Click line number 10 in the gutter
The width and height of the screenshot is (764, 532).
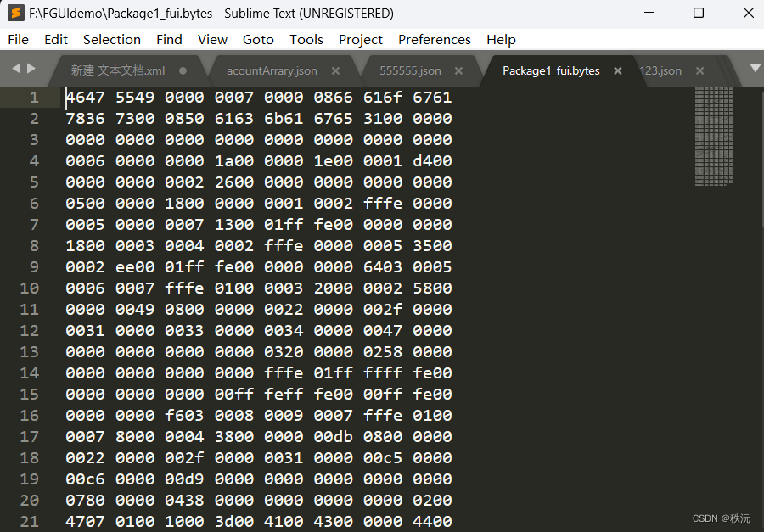point(30,288)
